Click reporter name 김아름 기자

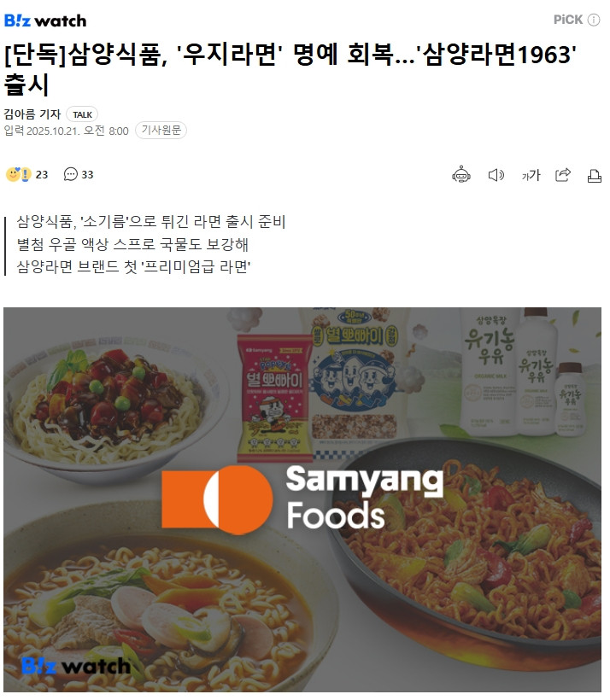pyautogui.click(x=32, y=114)
